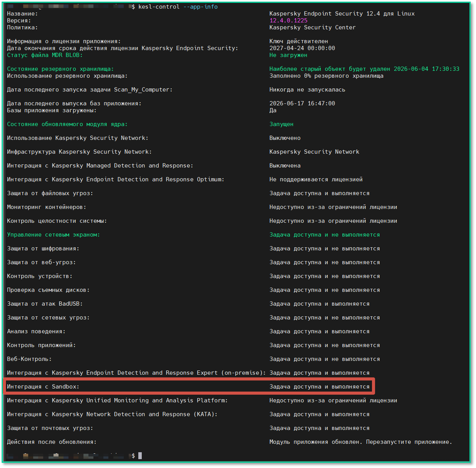Click the Политика: label

click(23, 28)
